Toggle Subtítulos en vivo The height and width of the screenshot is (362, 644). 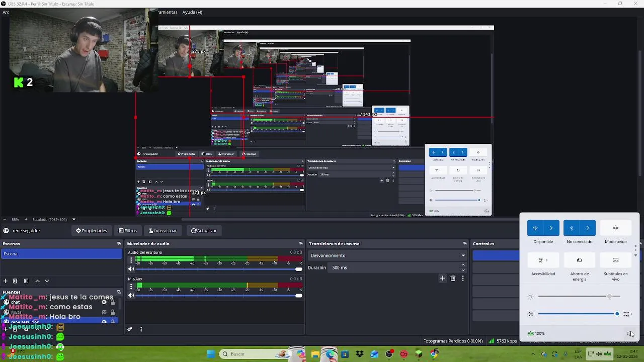click(616, 260)
